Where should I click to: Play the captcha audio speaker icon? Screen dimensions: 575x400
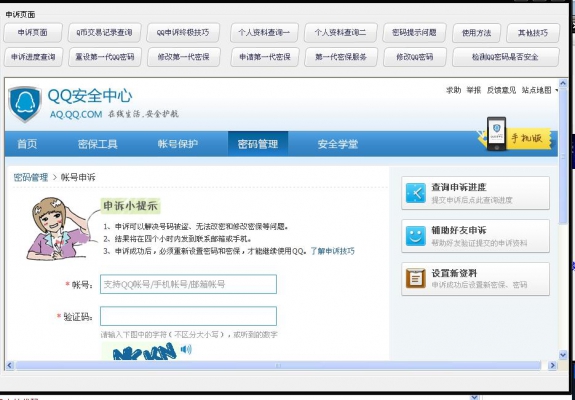pos(186,349)
